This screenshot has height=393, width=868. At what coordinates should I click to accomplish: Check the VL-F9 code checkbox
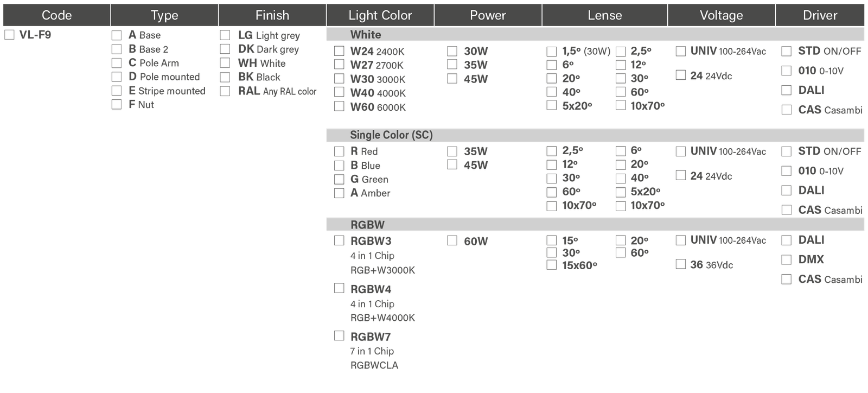tap(9, 35)
